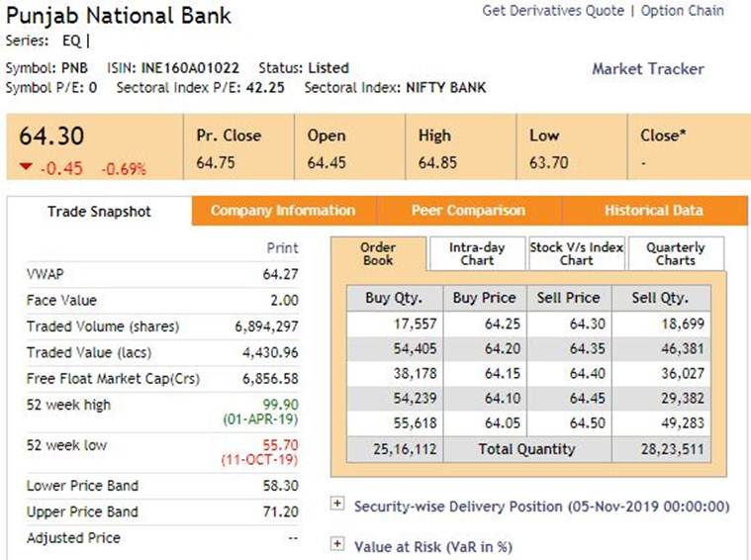Viewport: 751px width, 560px height.
Task: Click the last traded price 64.30
Action: tap(47, 137)
